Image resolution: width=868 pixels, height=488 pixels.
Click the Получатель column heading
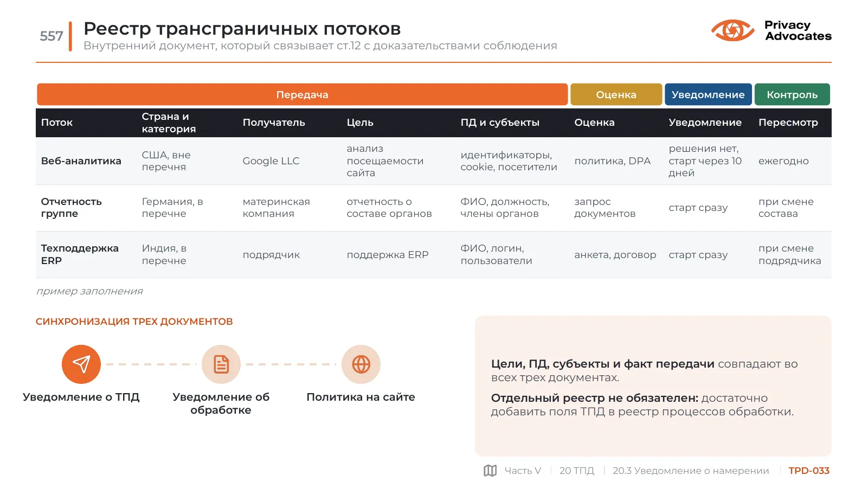pos(274,123)
